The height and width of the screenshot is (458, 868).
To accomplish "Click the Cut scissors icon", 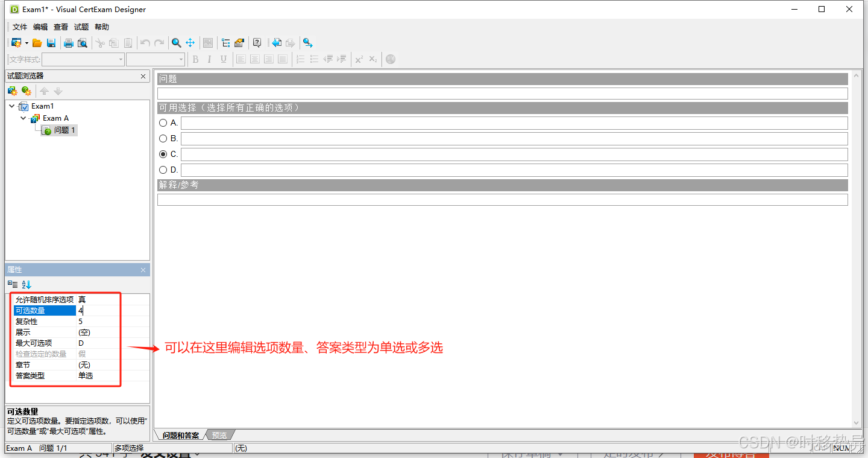I will (x=100, y=43).
